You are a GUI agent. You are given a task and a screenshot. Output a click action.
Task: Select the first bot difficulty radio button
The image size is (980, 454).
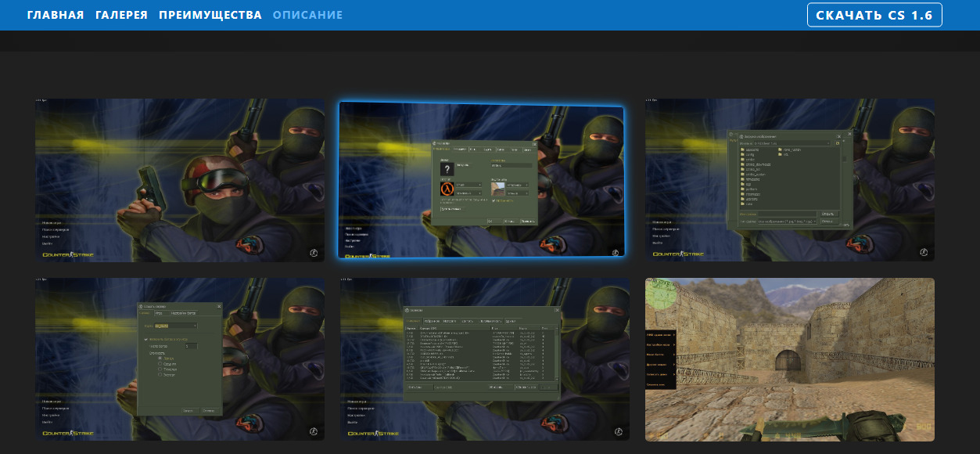tap(160, 358)
